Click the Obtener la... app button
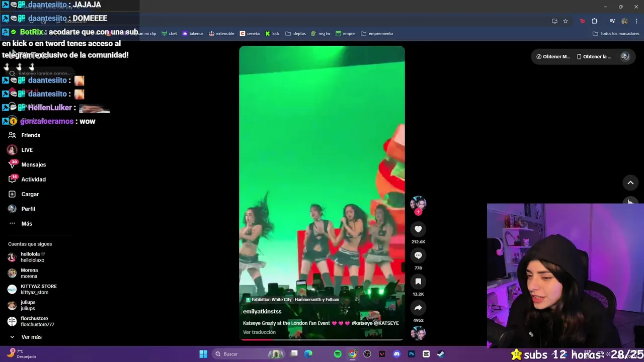644x362 pixels. (x=594, y=57)
